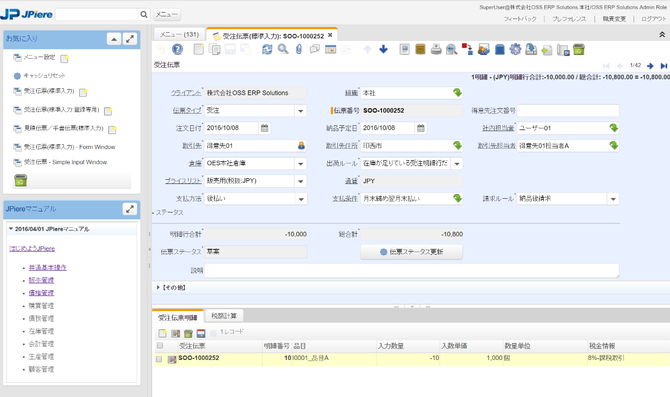
Task: Click save icon in detail tab toolbar
Action: pyautogui.click(x=201, y=333)
